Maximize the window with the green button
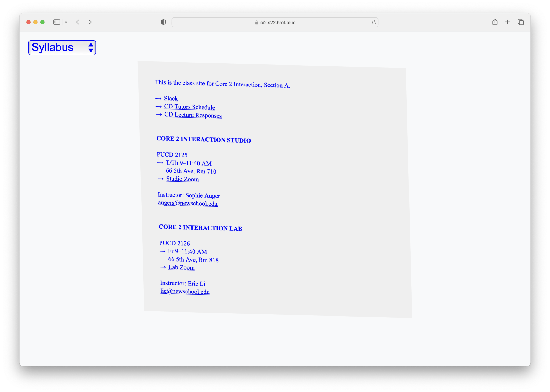Screen dimensions: 550x392 coord(42,22)
